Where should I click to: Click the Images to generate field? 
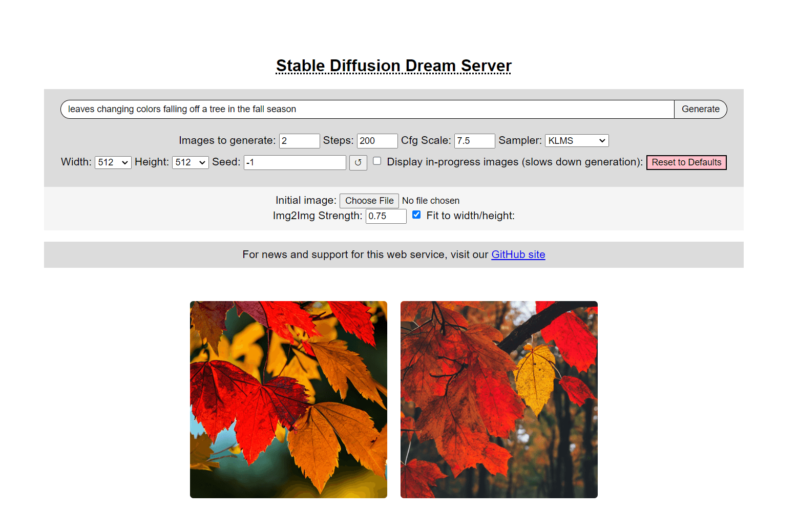point(300,141)
